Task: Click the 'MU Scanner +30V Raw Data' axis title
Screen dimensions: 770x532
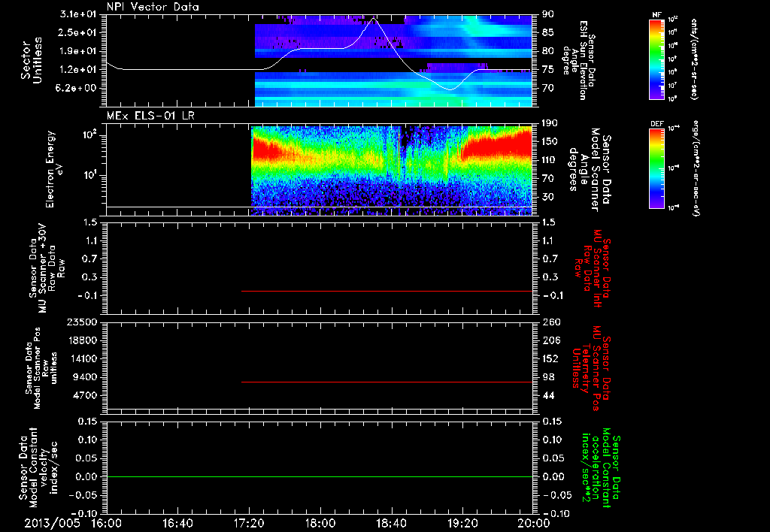Action: pyautogui.click(x=47, y=269)
